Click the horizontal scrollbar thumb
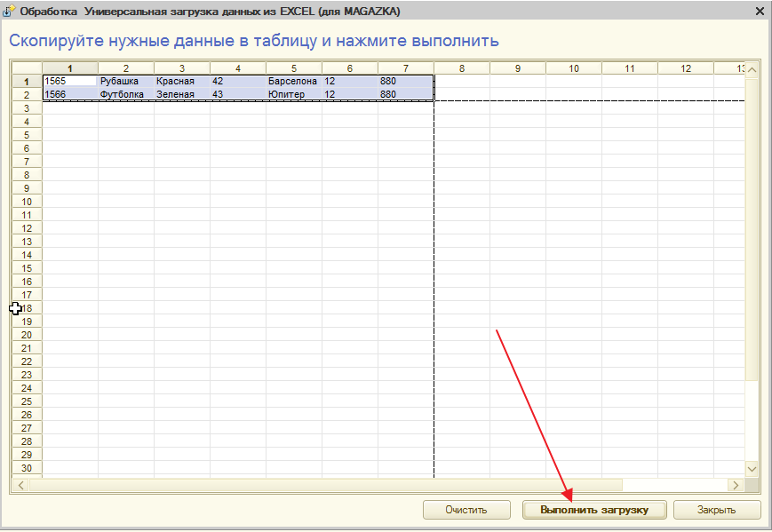 click(x=325, y=485)
